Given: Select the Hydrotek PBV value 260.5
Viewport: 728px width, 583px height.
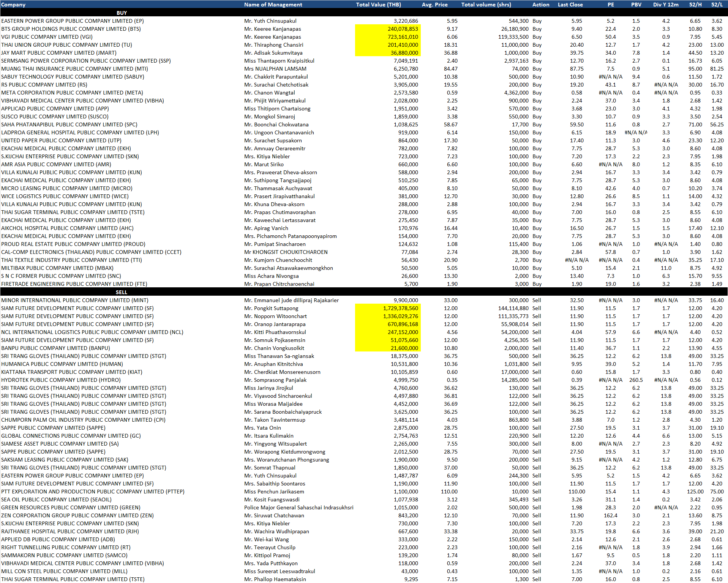Looking at the screenshot, I should tap(636, 380).
